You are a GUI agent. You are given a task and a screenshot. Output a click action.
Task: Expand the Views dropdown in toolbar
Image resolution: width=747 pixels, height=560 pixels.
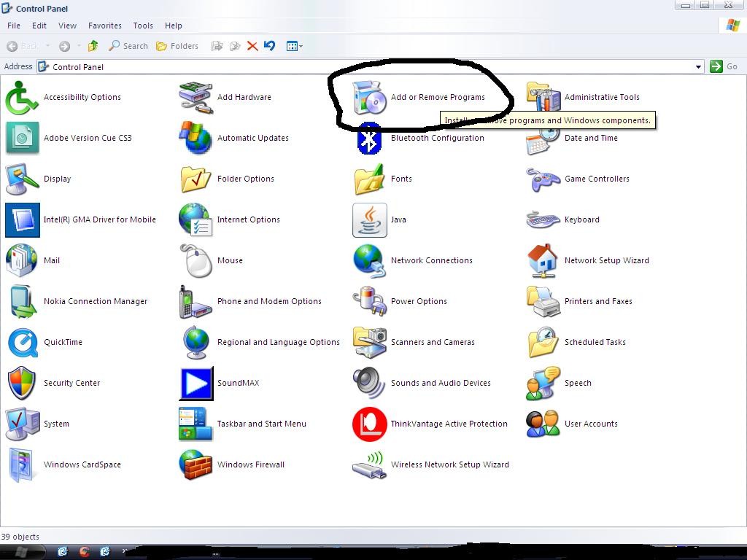pos(295,46)
